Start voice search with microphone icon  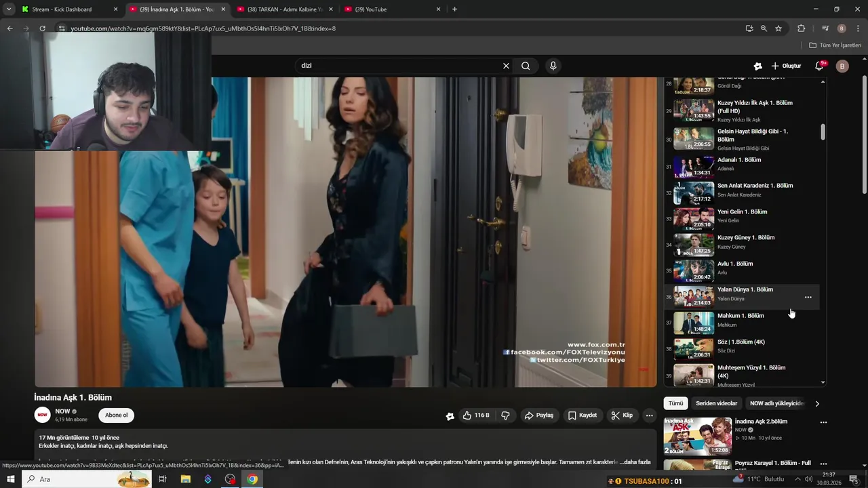tap(553, 66)
